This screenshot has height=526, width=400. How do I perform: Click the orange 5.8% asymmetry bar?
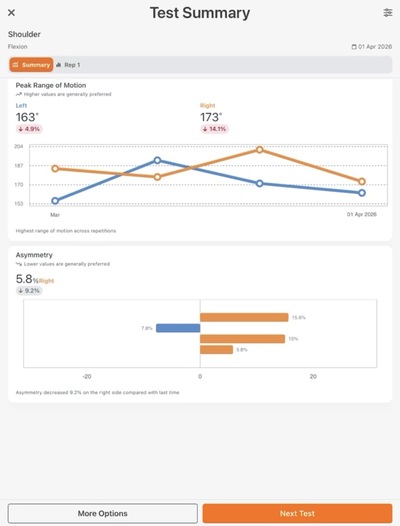point(216,350)
